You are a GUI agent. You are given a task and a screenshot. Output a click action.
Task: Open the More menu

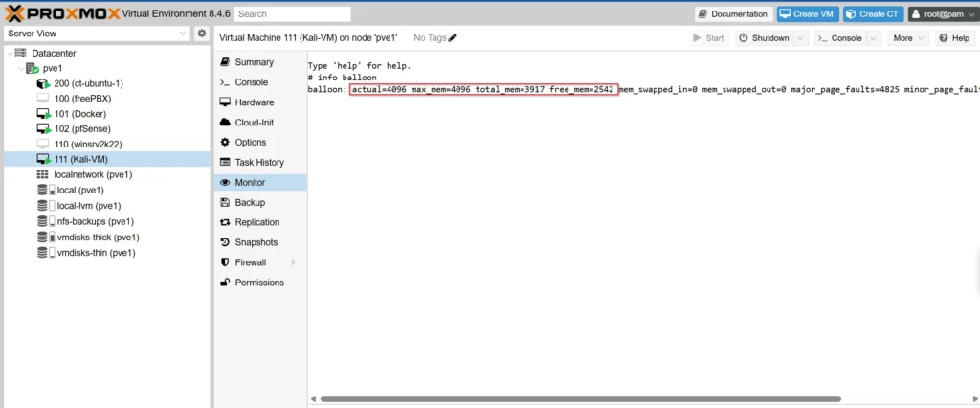907,38
